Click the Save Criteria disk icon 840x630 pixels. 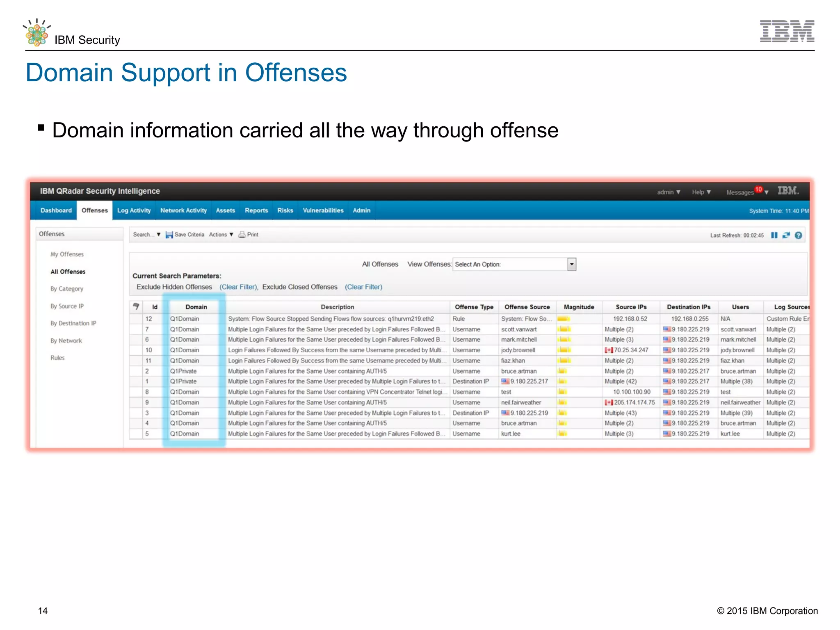pyautogui.click(x=169, y=235)
